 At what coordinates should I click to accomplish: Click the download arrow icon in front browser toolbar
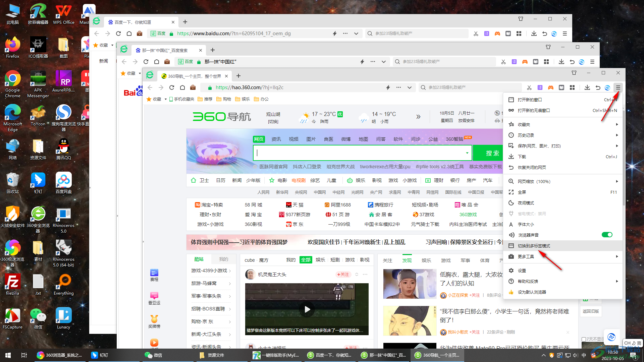(x=587, y=87)
